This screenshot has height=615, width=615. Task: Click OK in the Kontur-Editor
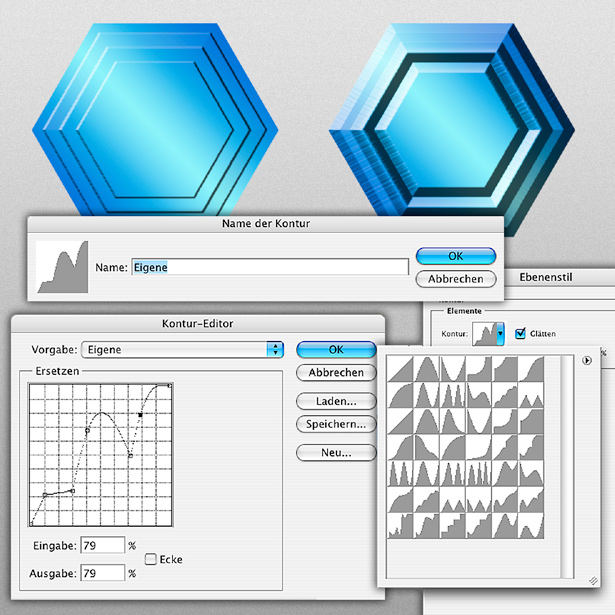click(336, 349)
